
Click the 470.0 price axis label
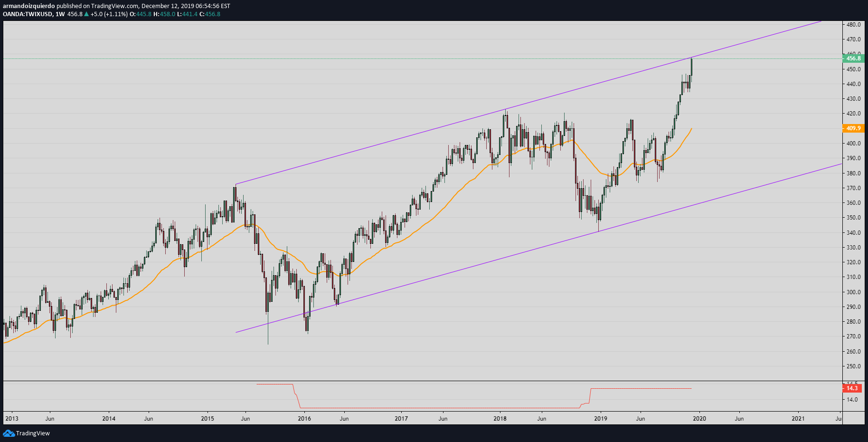(x=853, y=39)
